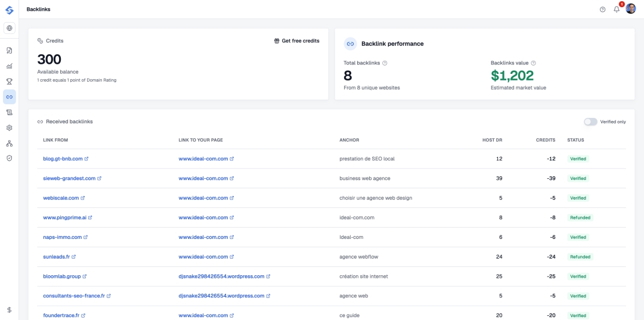
Task: Click the globe icon in sidebar
Action: click(10, 29)
